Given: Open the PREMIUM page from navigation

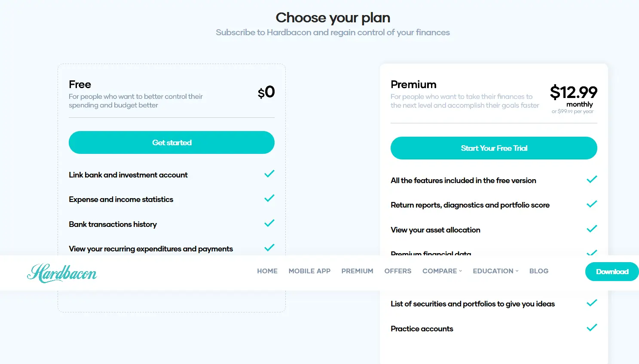Looking at the screenshot, I should pyautogui.click(x=357, y=271).
